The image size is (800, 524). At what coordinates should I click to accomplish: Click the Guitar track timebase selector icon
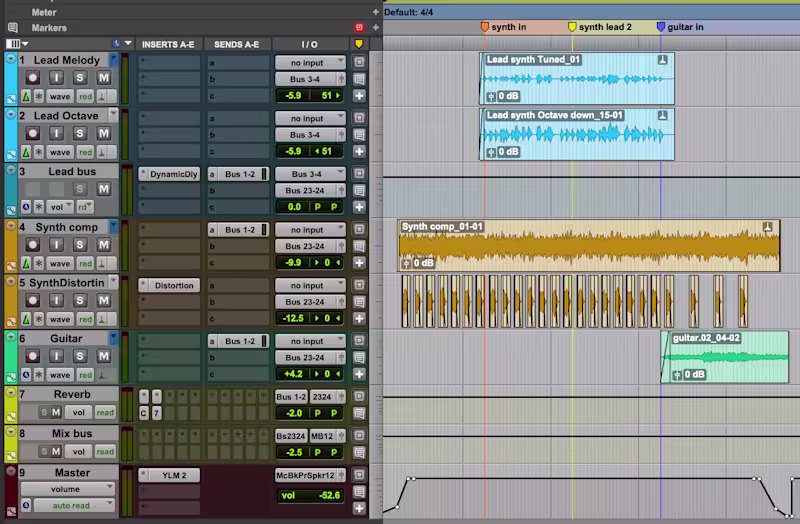click(x=26, y=375)
